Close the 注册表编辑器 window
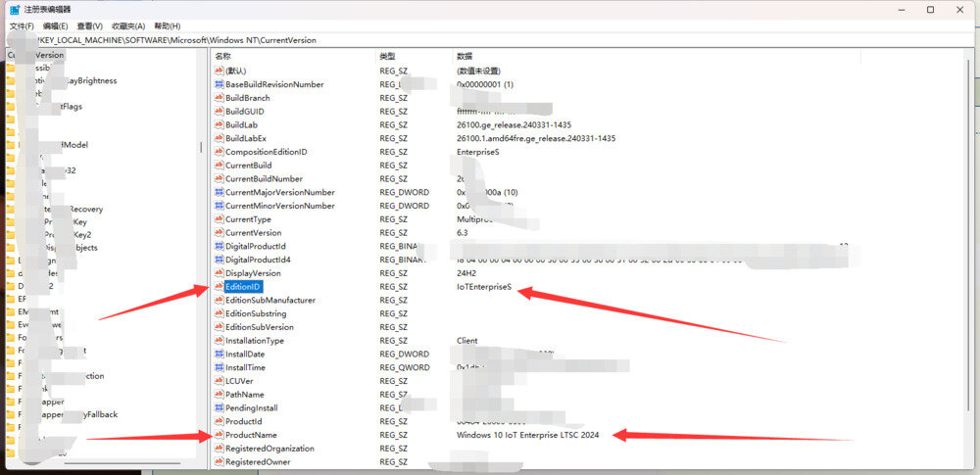Screen dimensions: 980x475 [x=959, y=10]
